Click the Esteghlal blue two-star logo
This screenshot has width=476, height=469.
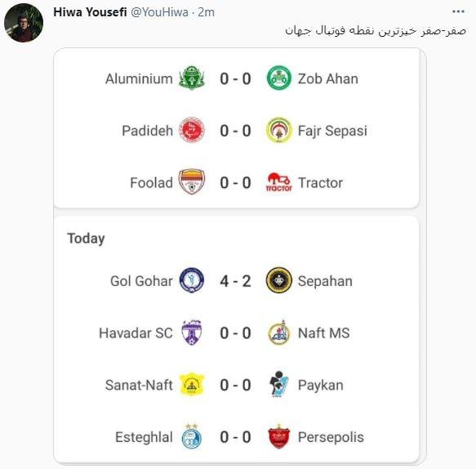[x=192, y=436]
